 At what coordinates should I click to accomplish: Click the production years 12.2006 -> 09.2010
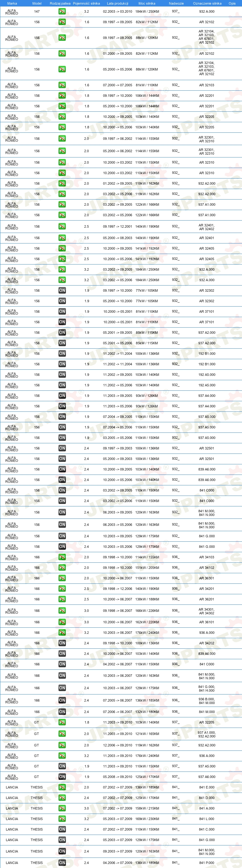point(118,746)
